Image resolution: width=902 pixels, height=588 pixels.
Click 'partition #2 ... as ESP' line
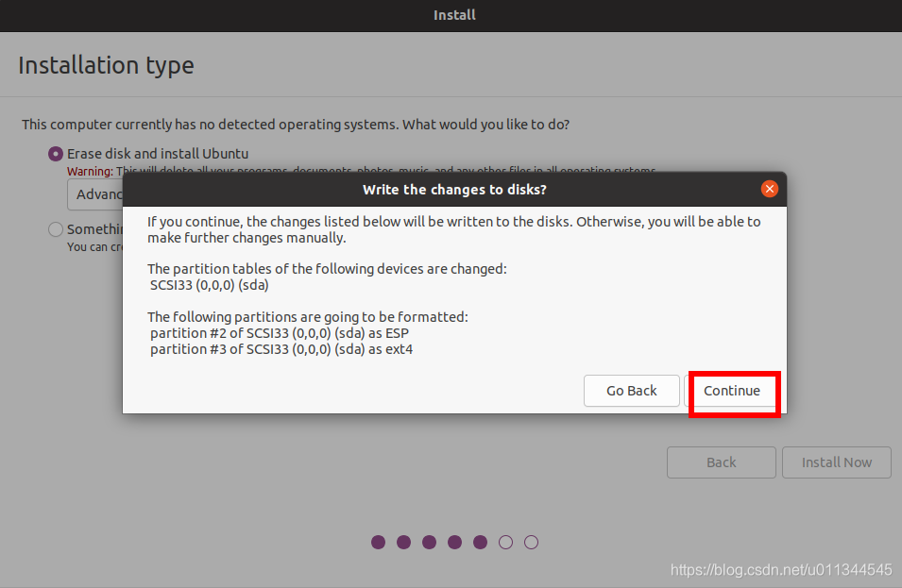click(280, 333)
